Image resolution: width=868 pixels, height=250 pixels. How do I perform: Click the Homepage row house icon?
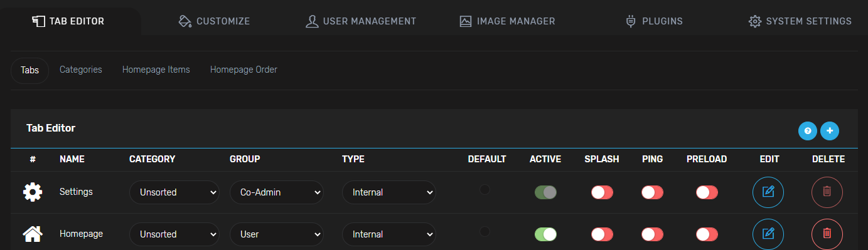33,234
